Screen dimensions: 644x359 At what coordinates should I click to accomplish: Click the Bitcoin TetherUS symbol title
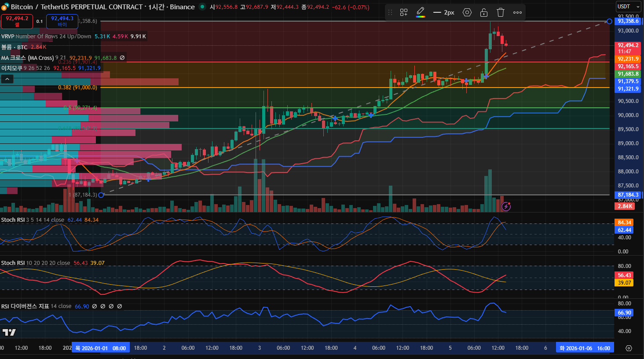coord(102,7)
